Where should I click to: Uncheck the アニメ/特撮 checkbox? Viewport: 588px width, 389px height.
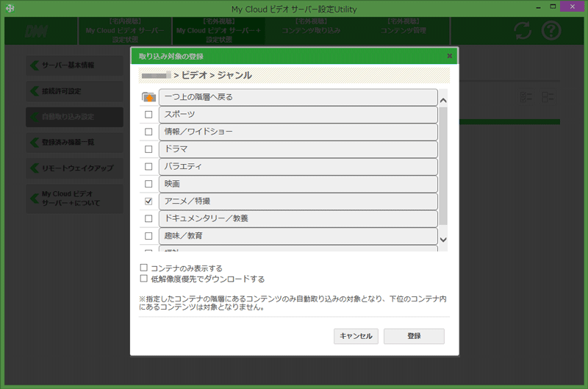(148, 201)
